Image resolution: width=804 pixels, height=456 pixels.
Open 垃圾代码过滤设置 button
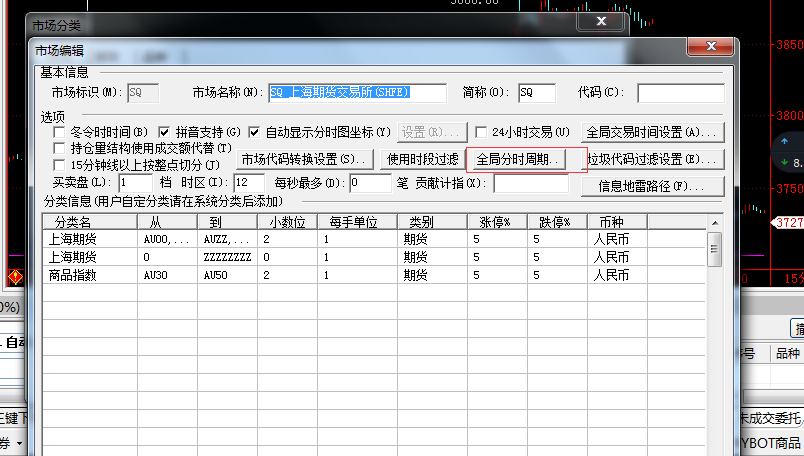point(654,160)
